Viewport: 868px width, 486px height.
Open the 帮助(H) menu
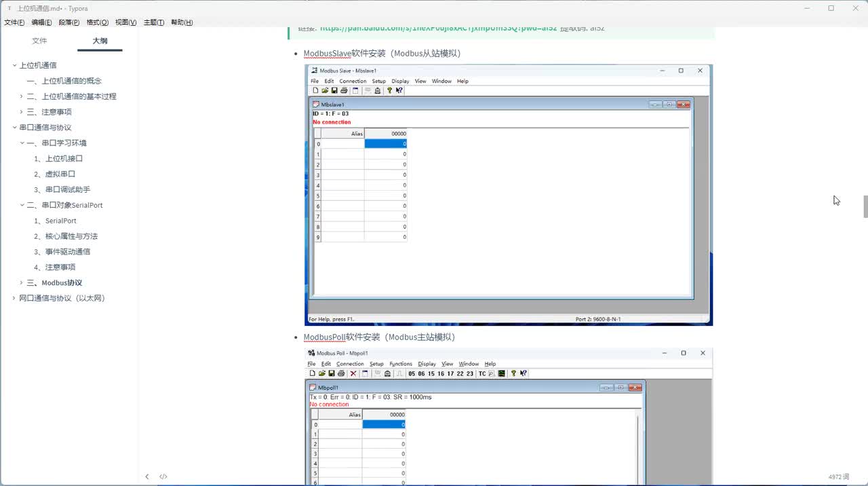[182, 22]
